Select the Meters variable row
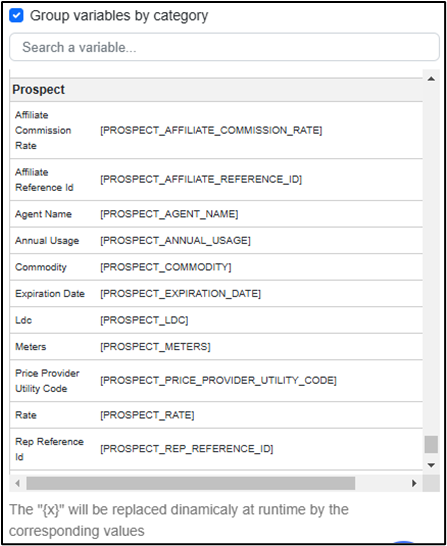447x546 pixels. tap(216, 346)
